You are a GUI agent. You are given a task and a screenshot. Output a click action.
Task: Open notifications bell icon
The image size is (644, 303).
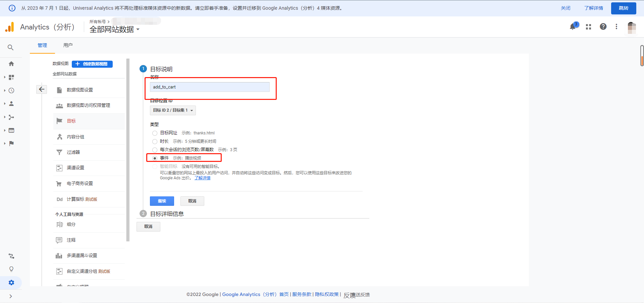(x=573, y=27)
